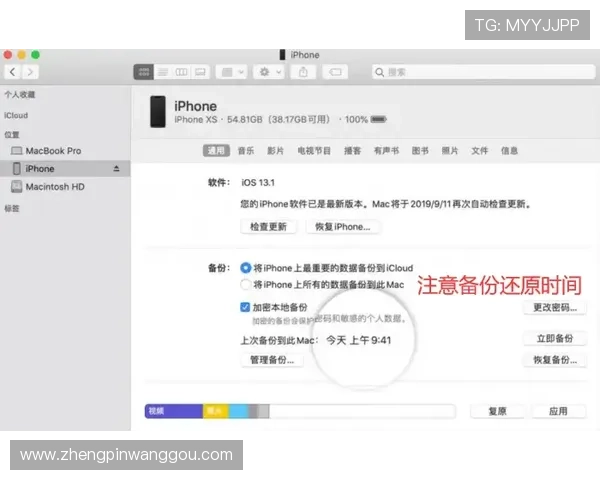Open the group-by arrangement dropdown

pyautogui.click(x=232, y=72)
